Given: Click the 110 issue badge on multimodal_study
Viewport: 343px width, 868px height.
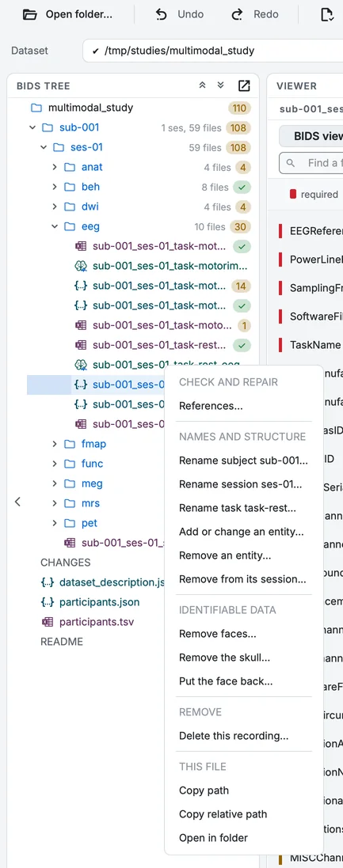Looking at the screenshot, I should point(239,108).
